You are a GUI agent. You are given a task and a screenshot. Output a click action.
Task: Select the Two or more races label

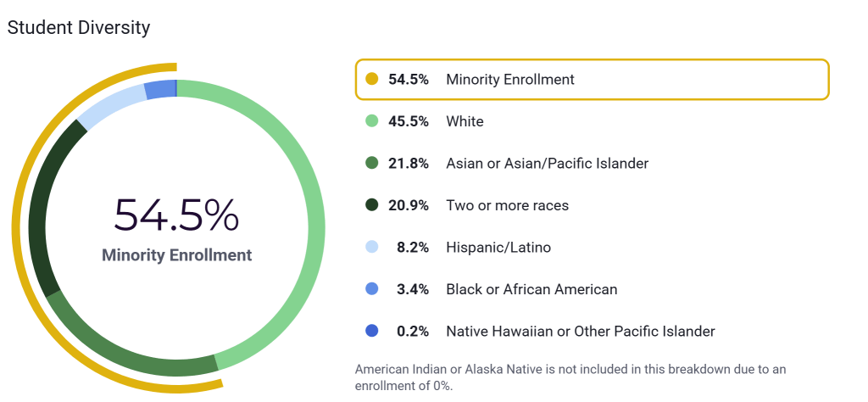point(507,205)
